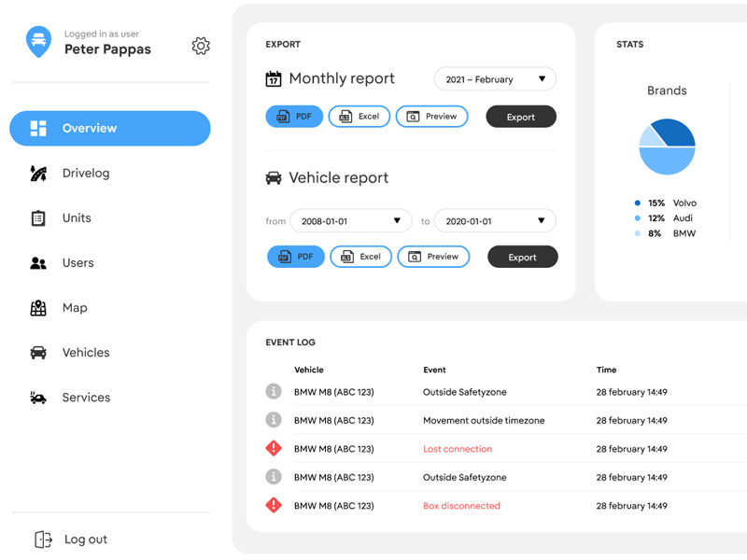Viewport: 747px width, 560px height.
Task: Go to Users in the sidebar
Action: [x=78, y=263]
